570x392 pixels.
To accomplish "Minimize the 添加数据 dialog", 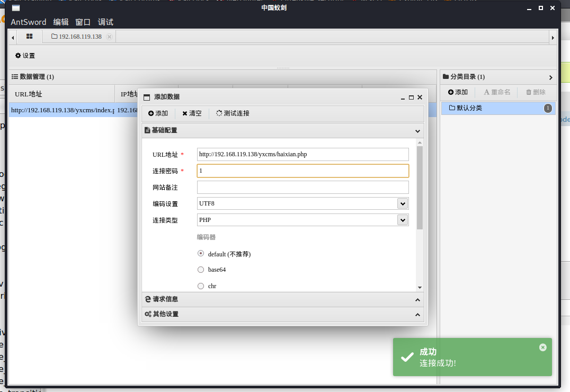I will 403,97.
